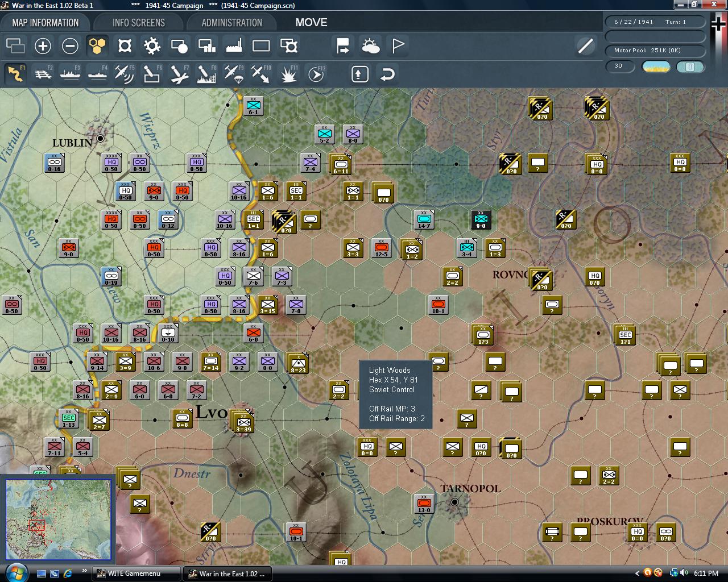The height and width of the screenshot is (582, 728).
Task: Click the F11 explosion icon
Action: coord(288,74)
